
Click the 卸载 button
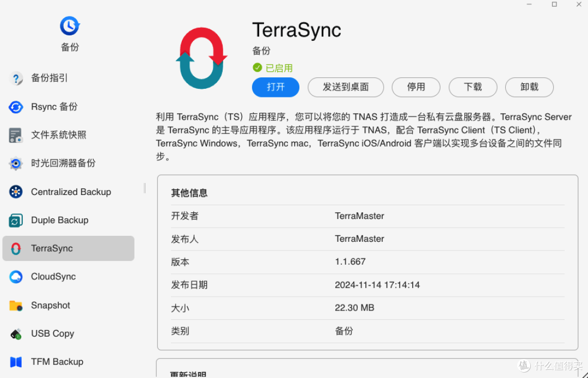tap(530, 87)
